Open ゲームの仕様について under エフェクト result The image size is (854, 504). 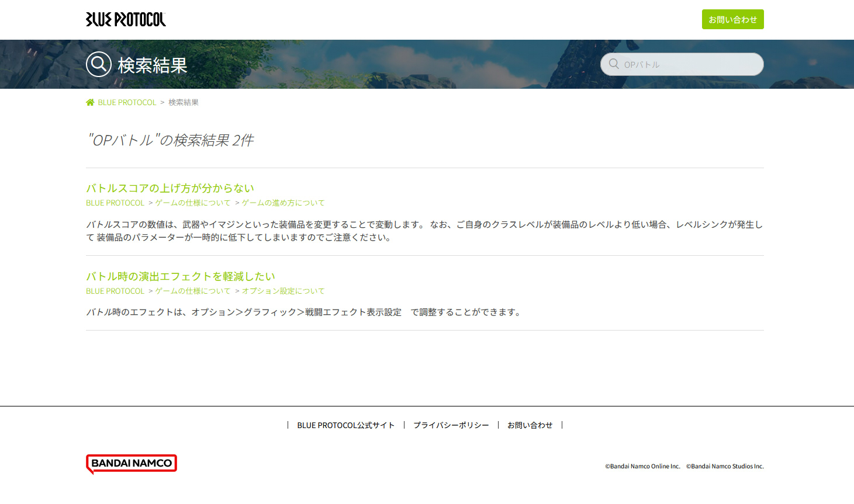pyautogui.click(x=193, y=291)
